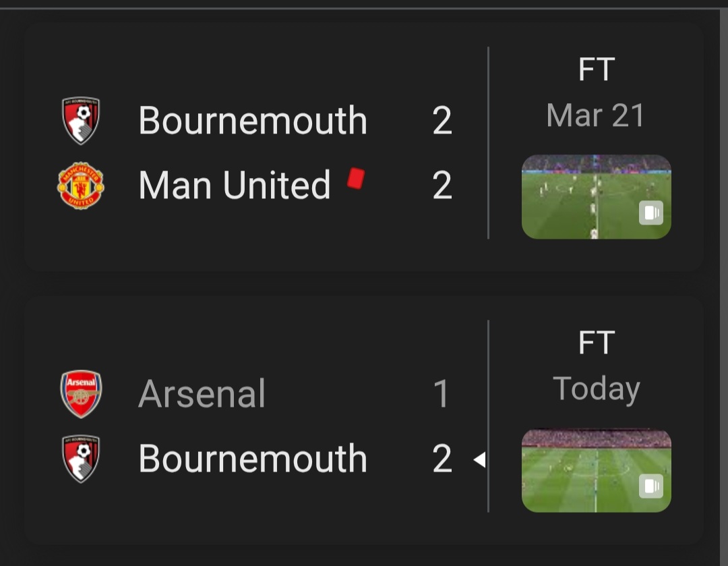Select Bournemouth team name in the Mar 21 match
Viewport: 728px width, 566px height.
(253, 121)
